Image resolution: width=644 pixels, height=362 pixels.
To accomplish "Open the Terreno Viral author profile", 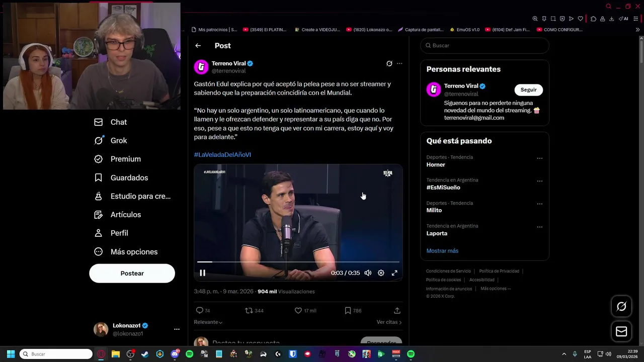I will click(228, 63).
